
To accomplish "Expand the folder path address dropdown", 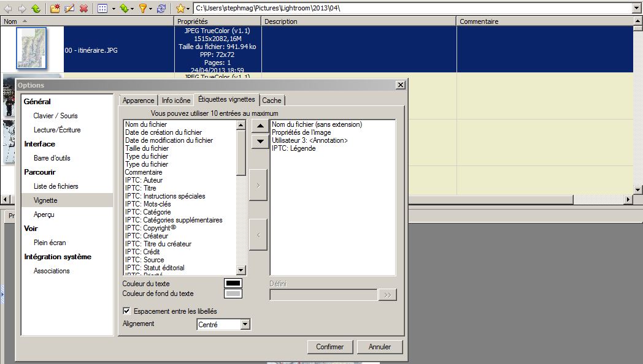I will (636, 9).
